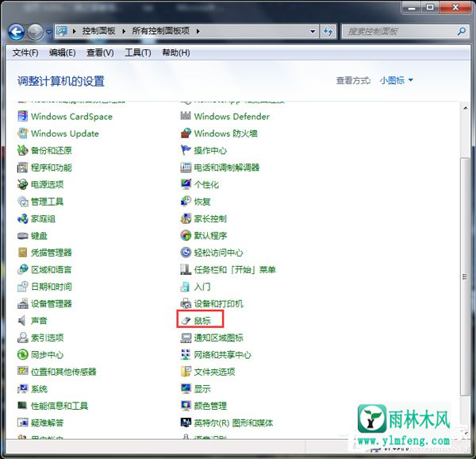Click the 默认程序 icon
The image size is (476, 459).
[x=186, y=235]
